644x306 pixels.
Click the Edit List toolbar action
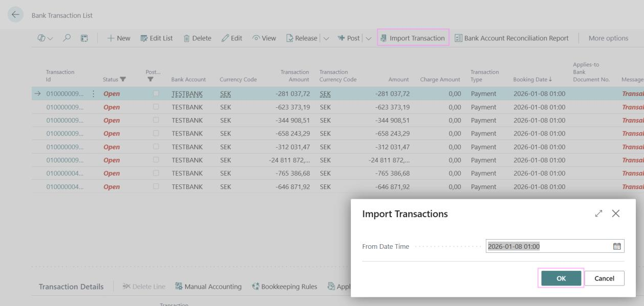click(156, 38)
